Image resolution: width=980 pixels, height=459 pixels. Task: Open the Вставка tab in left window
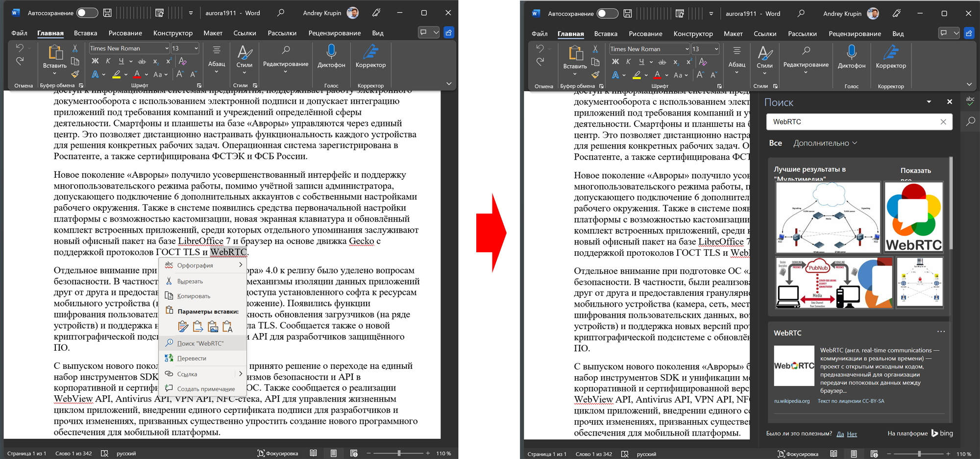click(x=85, y=33)
